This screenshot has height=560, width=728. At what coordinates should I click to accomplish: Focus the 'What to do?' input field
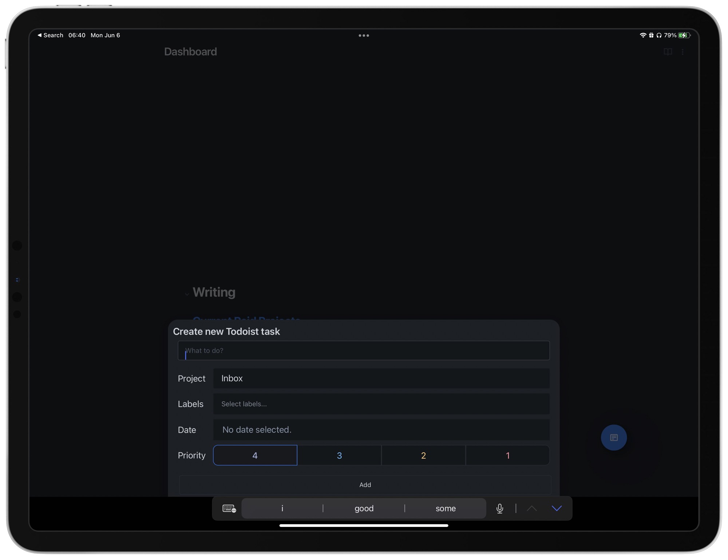pos(363,350)
